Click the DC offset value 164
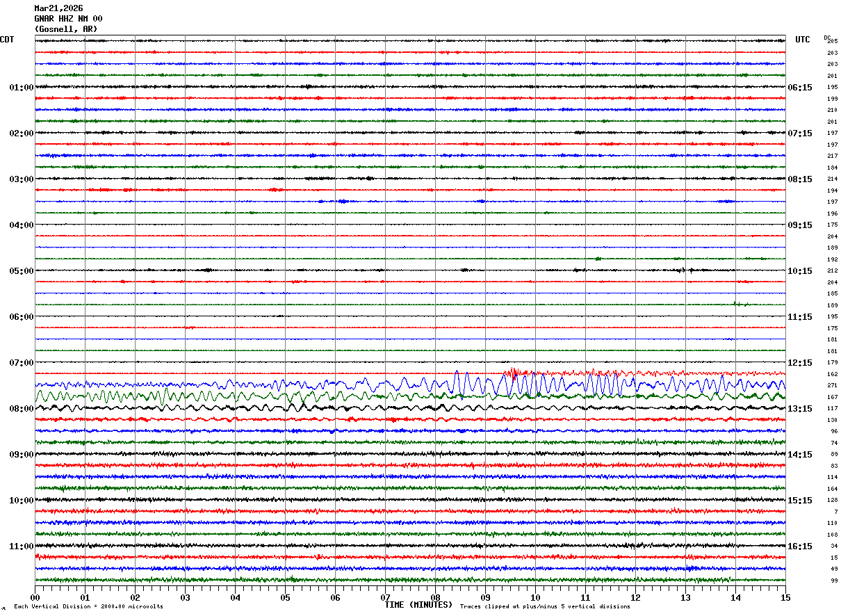 coord(832,489)
